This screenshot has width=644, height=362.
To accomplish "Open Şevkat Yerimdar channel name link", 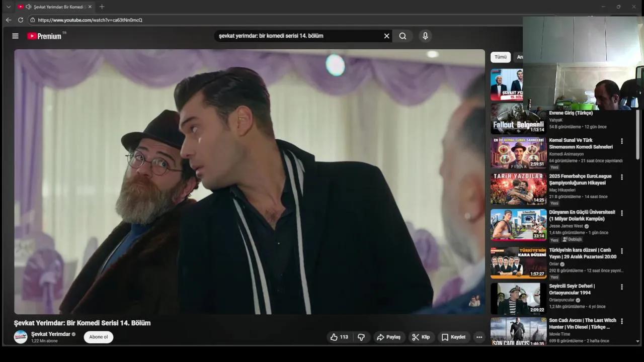I will (x=51, y=334).
